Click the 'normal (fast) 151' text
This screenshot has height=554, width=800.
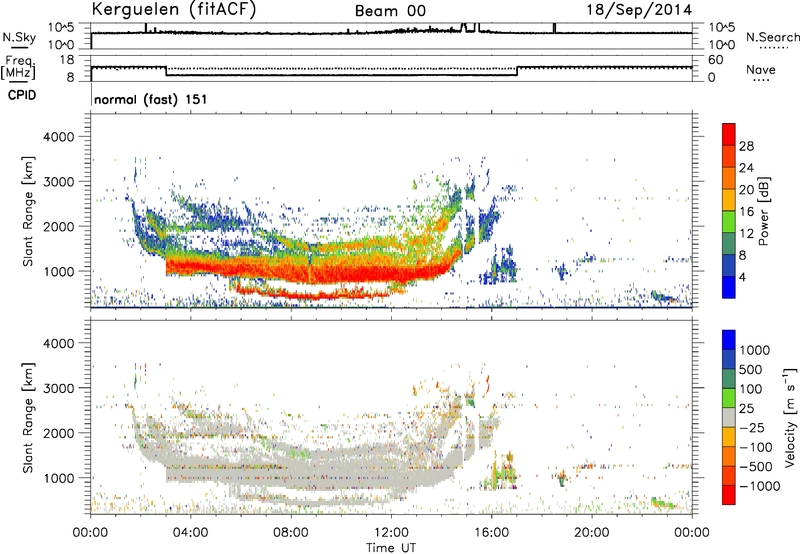tap(151, 99)
